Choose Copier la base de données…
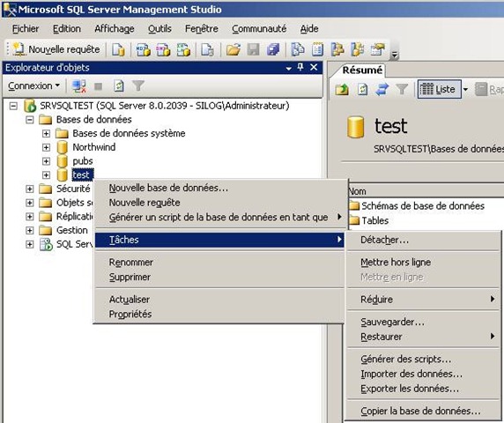Screen dimensions: 504x423 click(x=423, y=411)
